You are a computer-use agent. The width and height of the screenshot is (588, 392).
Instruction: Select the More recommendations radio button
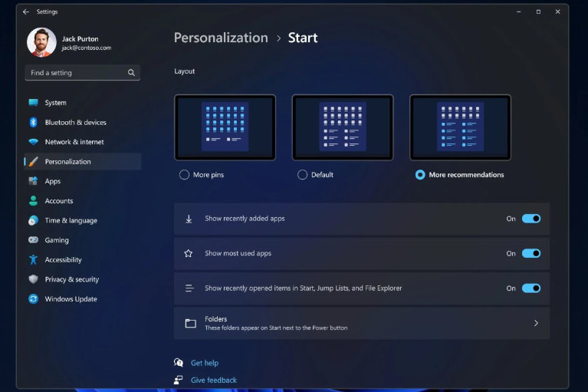pos(420,175)
